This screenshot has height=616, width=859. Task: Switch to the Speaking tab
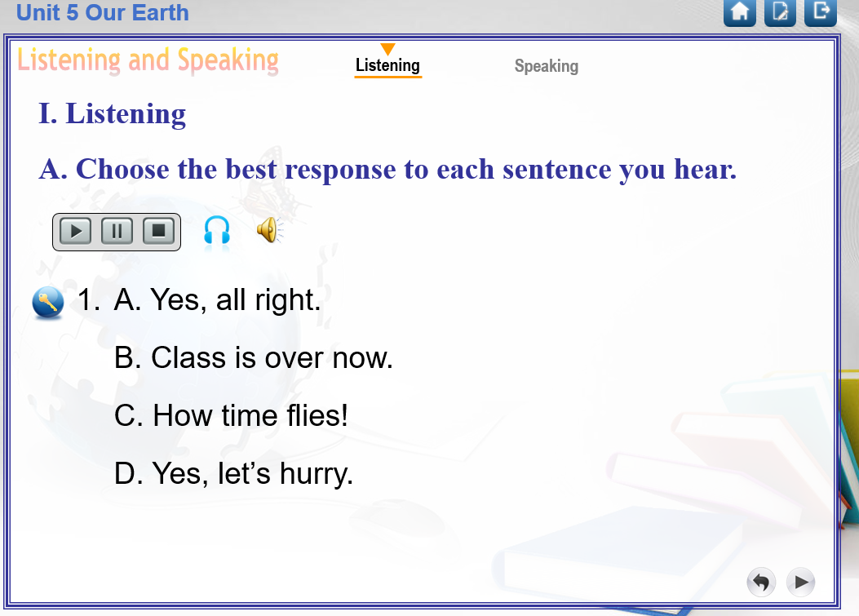click(547, 66)
